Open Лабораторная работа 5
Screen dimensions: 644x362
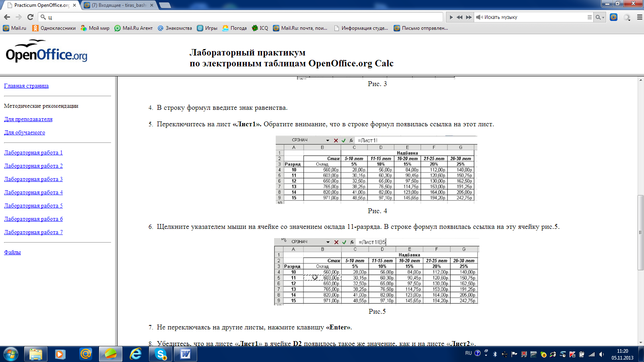(33, 206)
